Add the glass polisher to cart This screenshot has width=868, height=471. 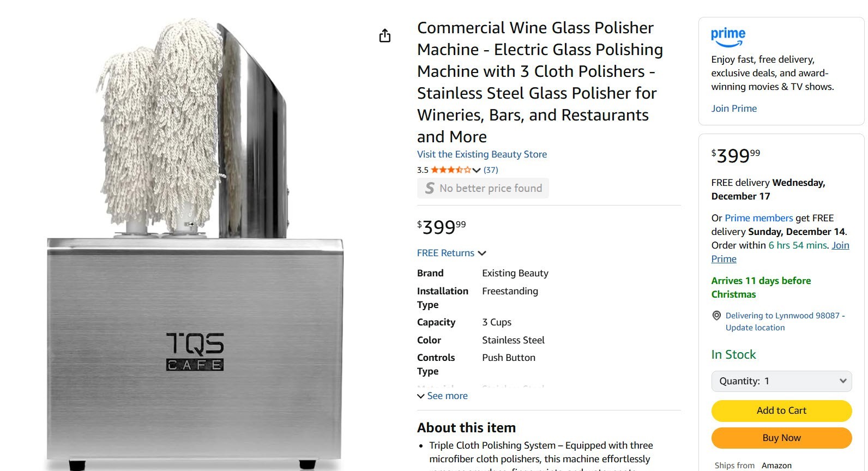click(781, 410)
